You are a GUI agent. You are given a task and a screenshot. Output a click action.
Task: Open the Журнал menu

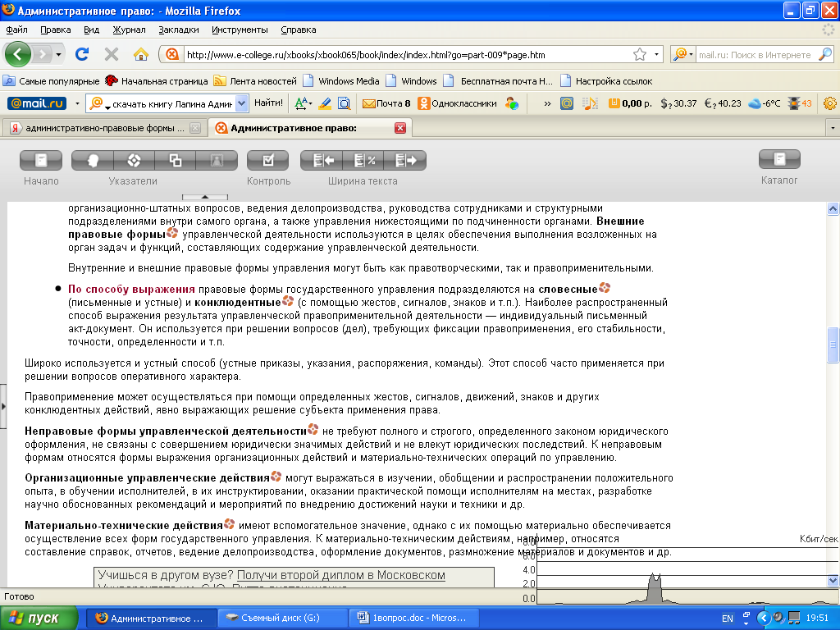[x=129, y=30]
